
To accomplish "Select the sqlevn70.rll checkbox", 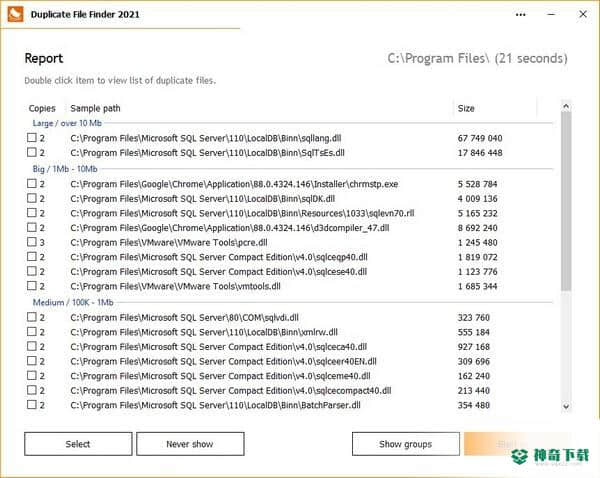I will point(32,213).
